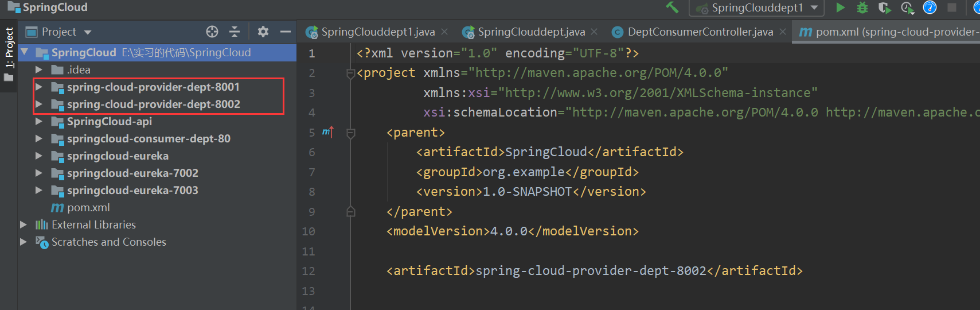Select spring-cloud-provider-dept-8002 in tree
Screen dimensions: 980x310
(153, 104)
